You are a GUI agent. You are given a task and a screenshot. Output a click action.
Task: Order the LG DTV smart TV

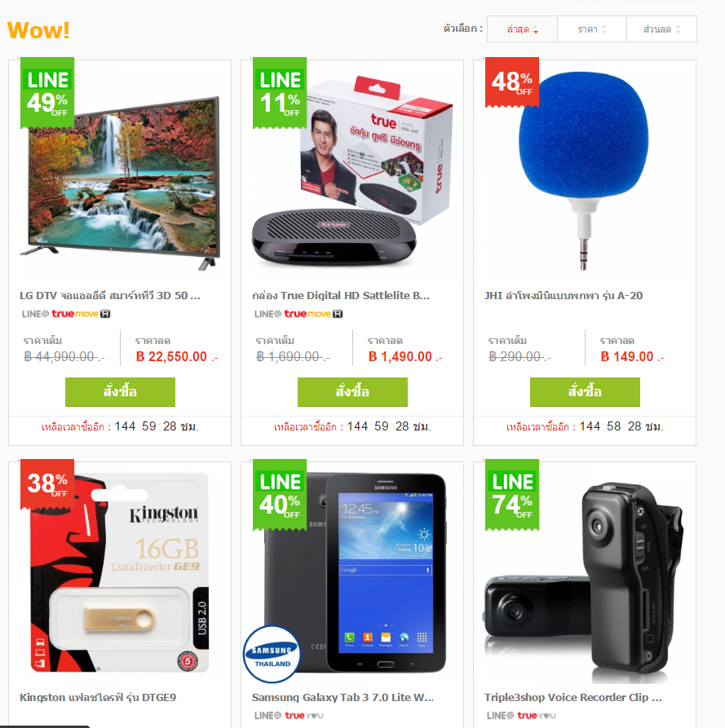tap(121, 392)
